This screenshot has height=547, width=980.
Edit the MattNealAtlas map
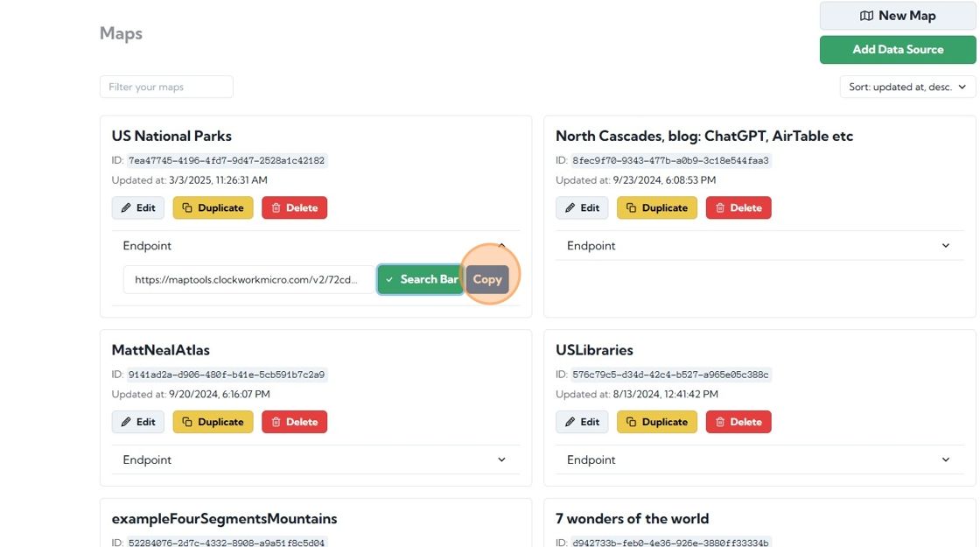point(138,422)
